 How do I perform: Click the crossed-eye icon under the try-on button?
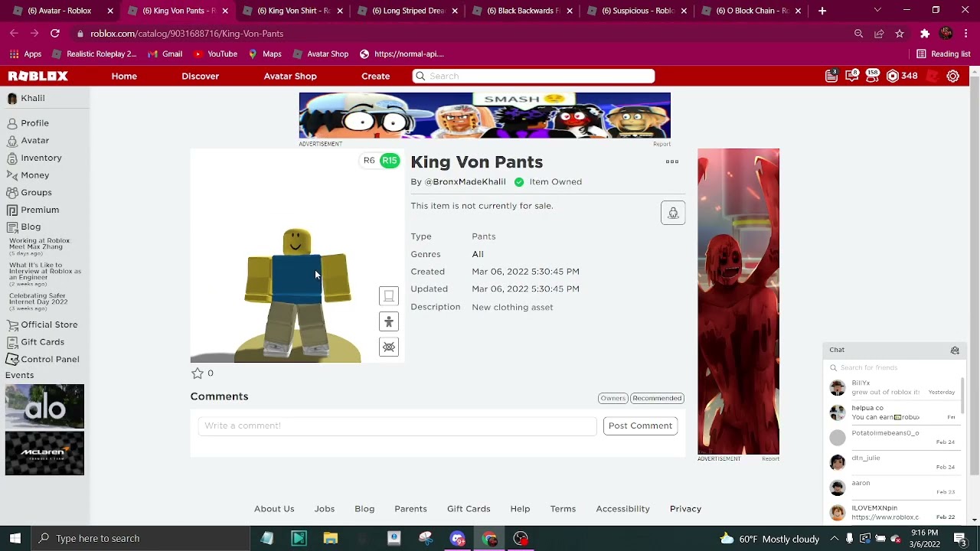pyautogui.click(x=389, y=347)
